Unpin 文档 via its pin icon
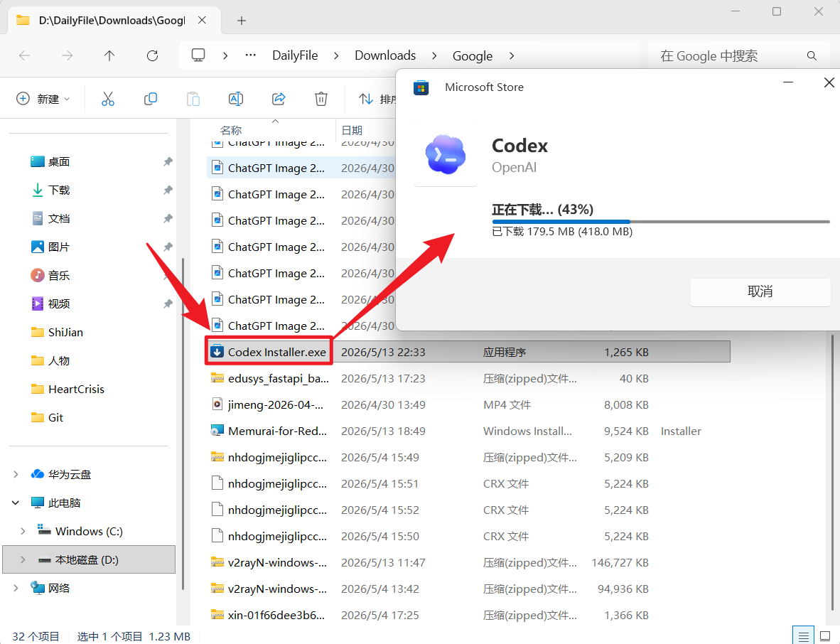The image size is (840, 644). pyautogui.click(x=168, y=219)
